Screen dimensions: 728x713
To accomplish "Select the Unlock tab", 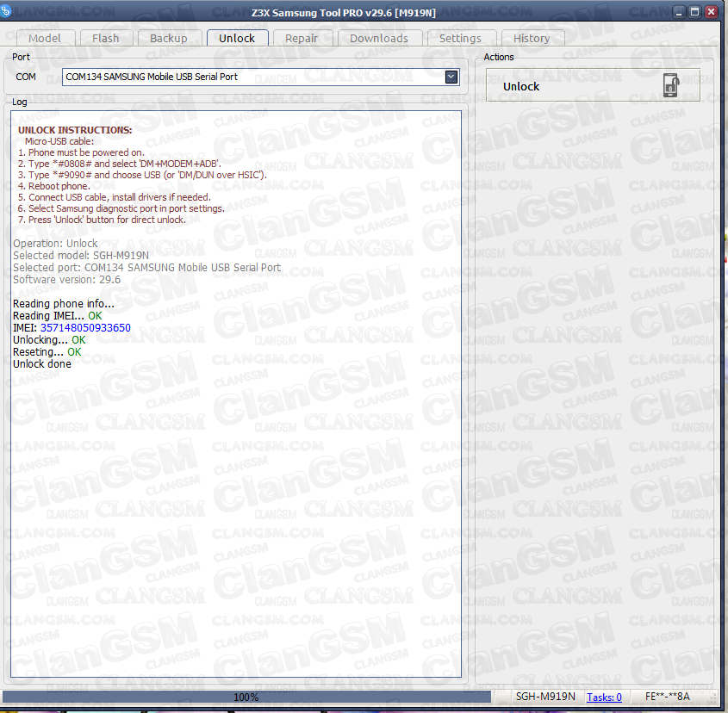I will click(237, 38).
